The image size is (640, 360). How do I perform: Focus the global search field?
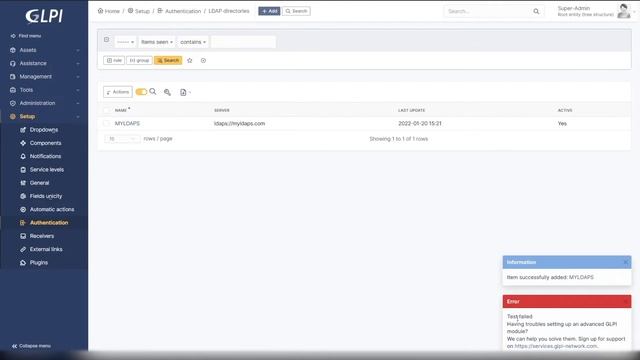click(x=488, y=11)
